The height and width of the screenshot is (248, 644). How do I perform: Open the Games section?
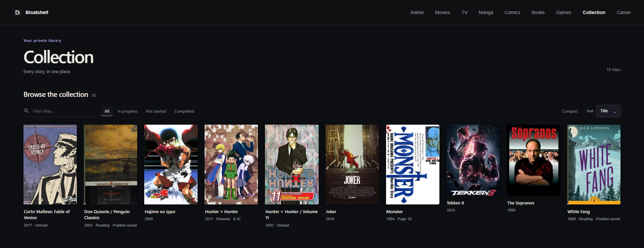[x=563, y=12]
